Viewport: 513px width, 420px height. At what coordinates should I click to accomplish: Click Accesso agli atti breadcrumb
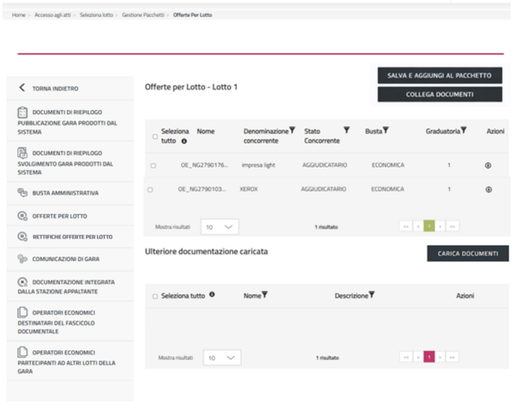(53, 15)
